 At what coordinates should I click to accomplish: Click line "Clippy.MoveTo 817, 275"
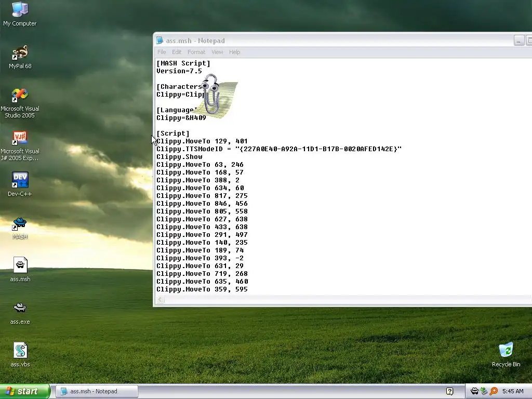[x=202, y=196]
